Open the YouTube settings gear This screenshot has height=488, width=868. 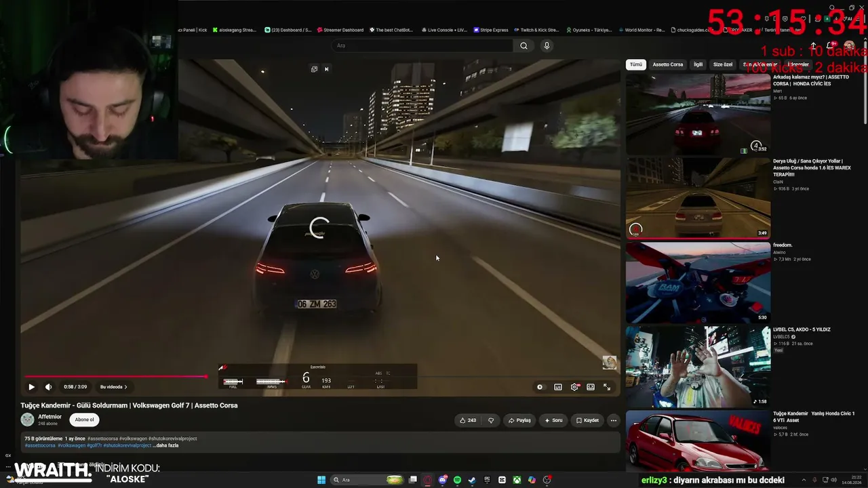click(x=574, y=387)
